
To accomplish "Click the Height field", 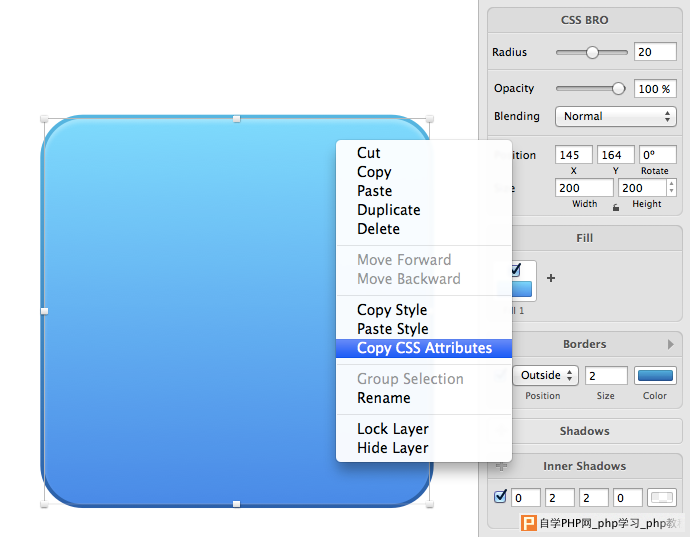I will tap(642, 188).
